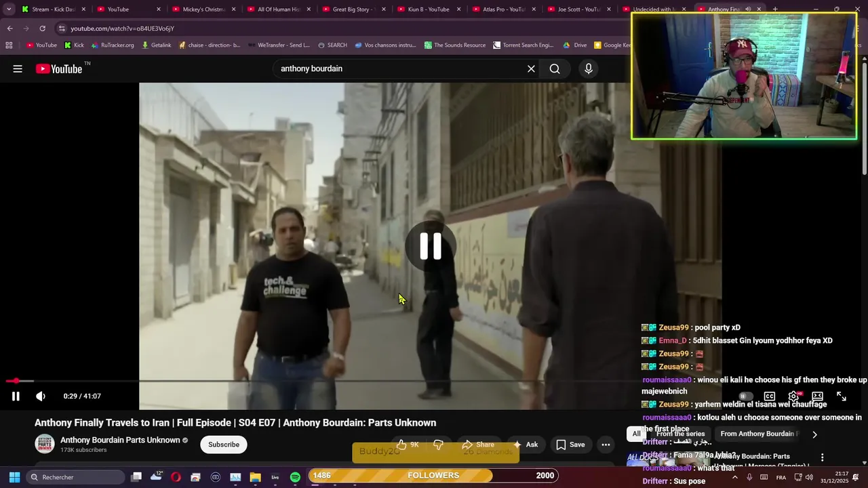Toggle closed captions CC button
The image size is (868, 488).
pos(770,396)
